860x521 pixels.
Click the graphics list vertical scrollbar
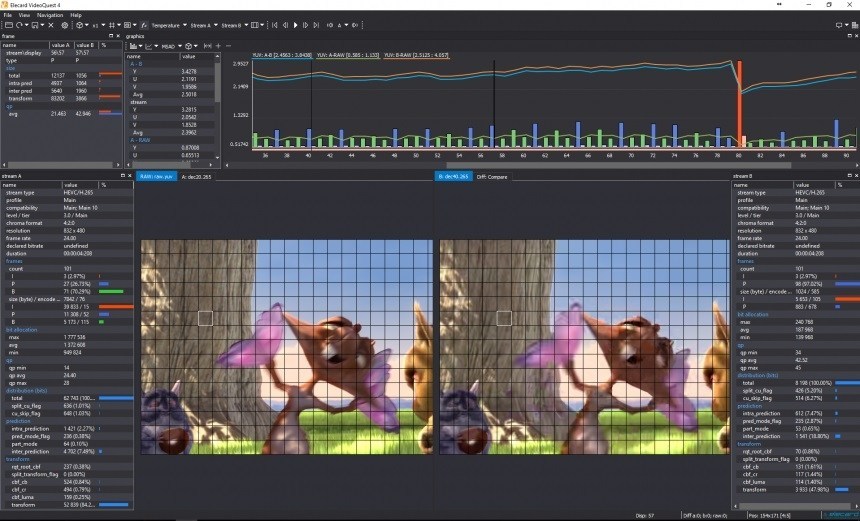tap(217, 85)
